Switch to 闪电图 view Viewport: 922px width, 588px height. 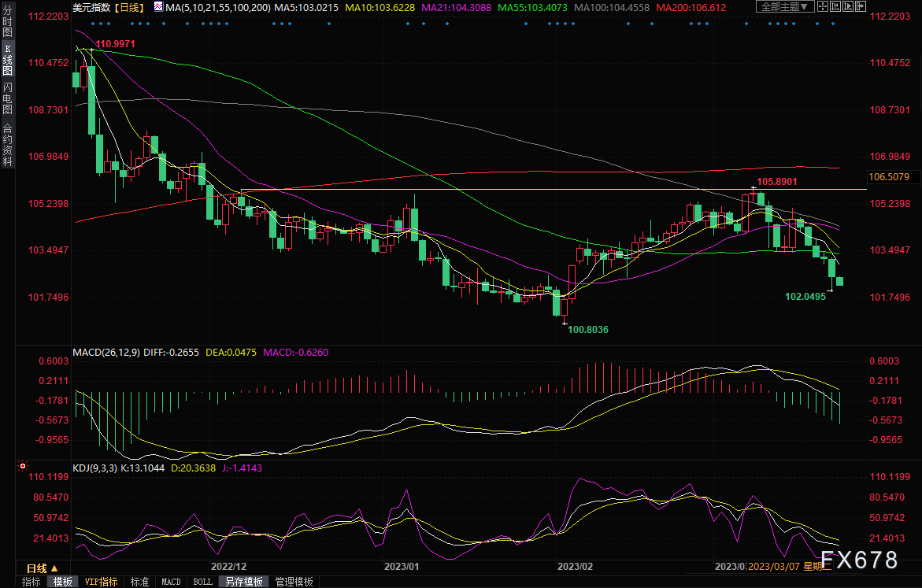[x=8, y=98]
